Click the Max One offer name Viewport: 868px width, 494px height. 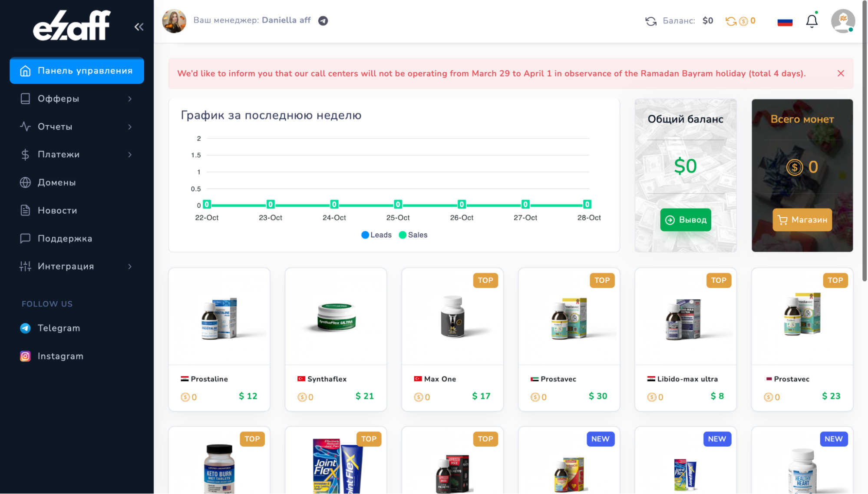(x=440, y=379)
